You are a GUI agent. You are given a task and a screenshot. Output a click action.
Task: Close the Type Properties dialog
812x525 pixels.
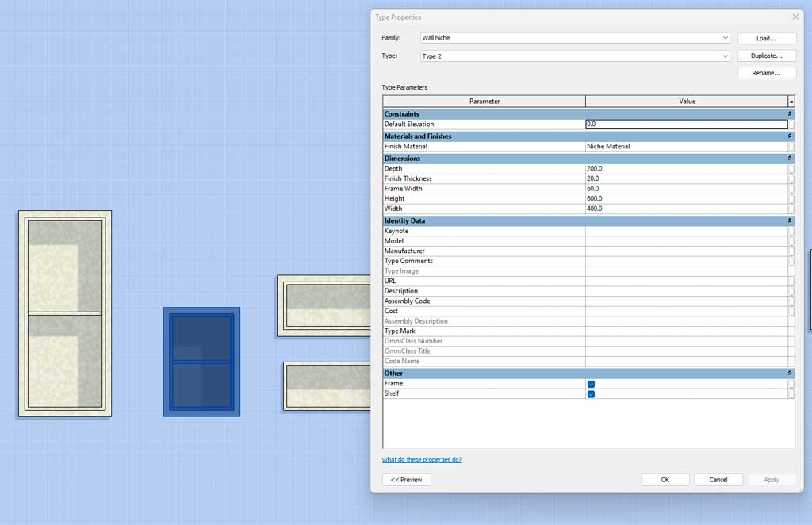coord(795,17)
